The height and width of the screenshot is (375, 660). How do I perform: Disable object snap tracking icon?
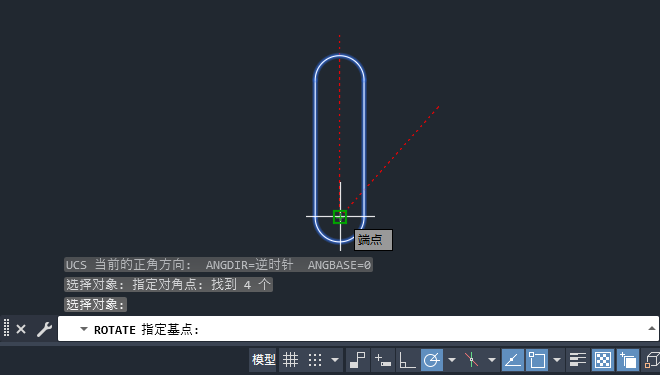pyautogui.click(x=513, y=360)
